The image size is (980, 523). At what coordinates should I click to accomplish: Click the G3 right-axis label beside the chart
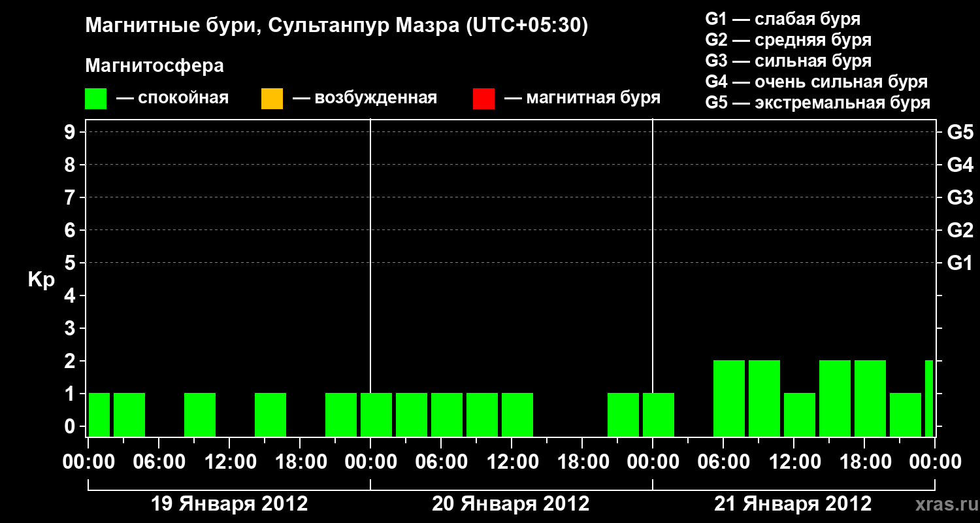[x=960, y=198]
